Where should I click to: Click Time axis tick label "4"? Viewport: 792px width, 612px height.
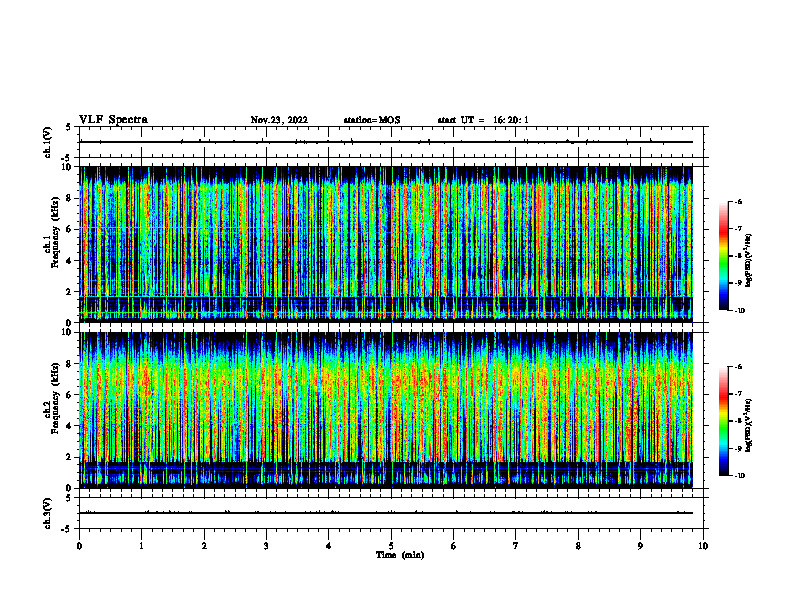click(329, 546)
